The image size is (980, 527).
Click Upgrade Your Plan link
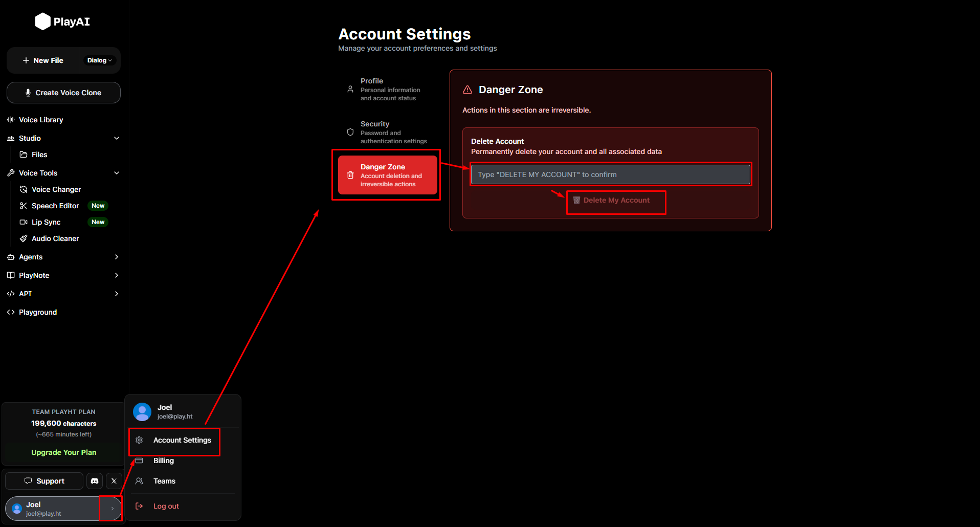[64, 452]
